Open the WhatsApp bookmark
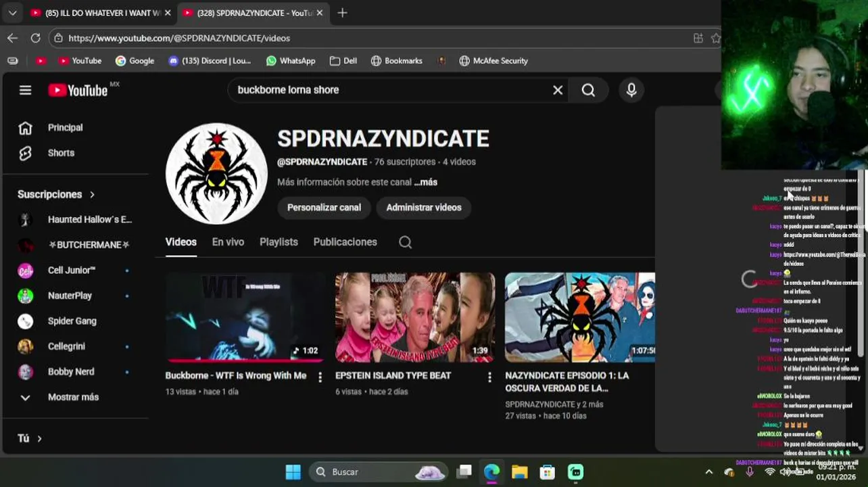The width and height of the screenshot is (868, 487). [x=291, y=61]
